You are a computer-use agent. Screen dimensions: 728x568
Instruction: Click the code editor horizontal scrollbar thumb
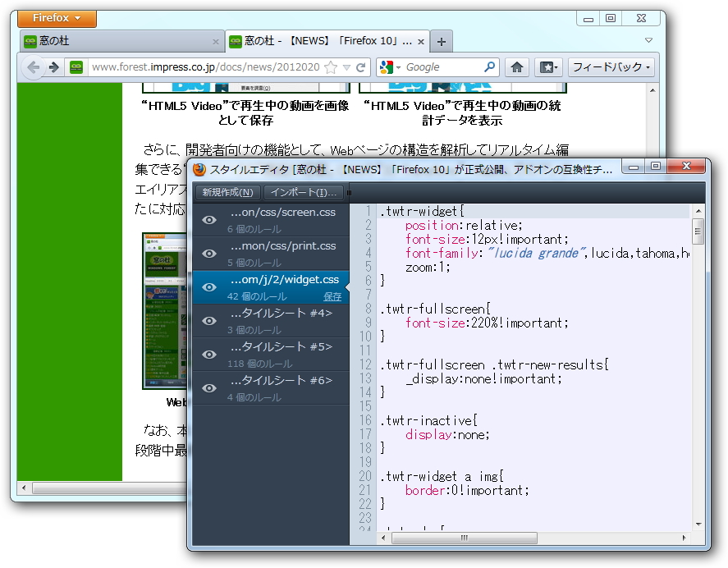point(465,538)
